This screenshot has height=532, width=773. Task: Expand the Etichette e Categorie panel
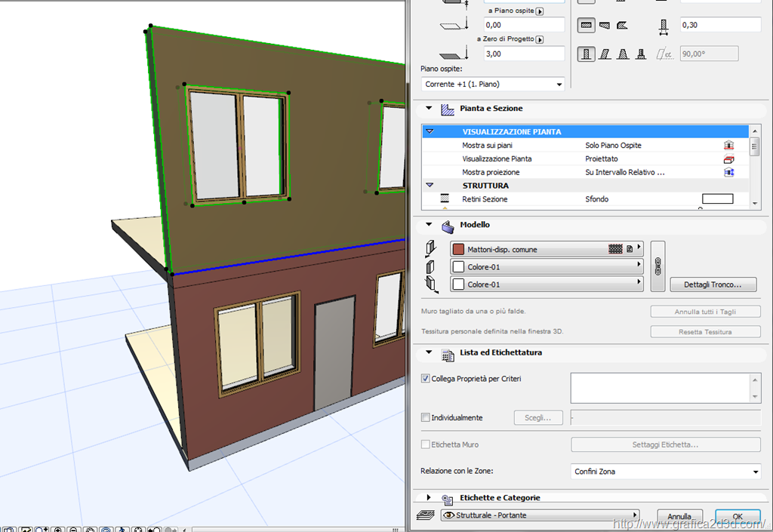[x=429, y=498]
